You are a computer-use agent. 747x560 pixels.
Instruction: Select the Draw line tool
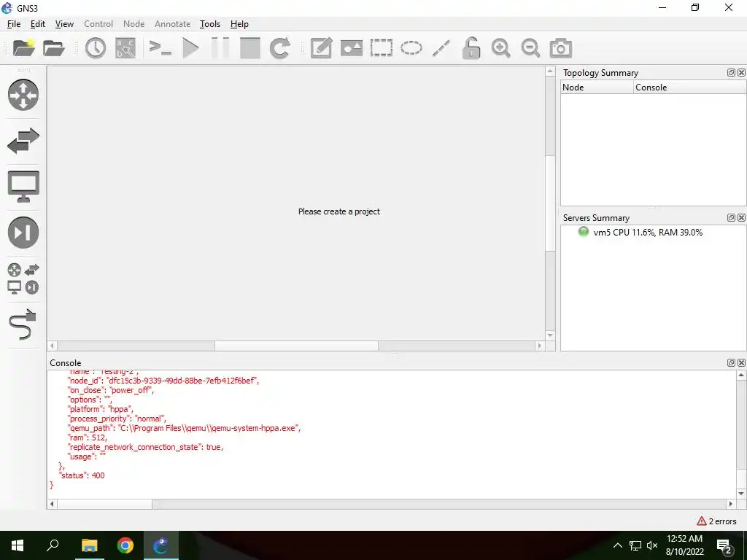pos(441,48)
